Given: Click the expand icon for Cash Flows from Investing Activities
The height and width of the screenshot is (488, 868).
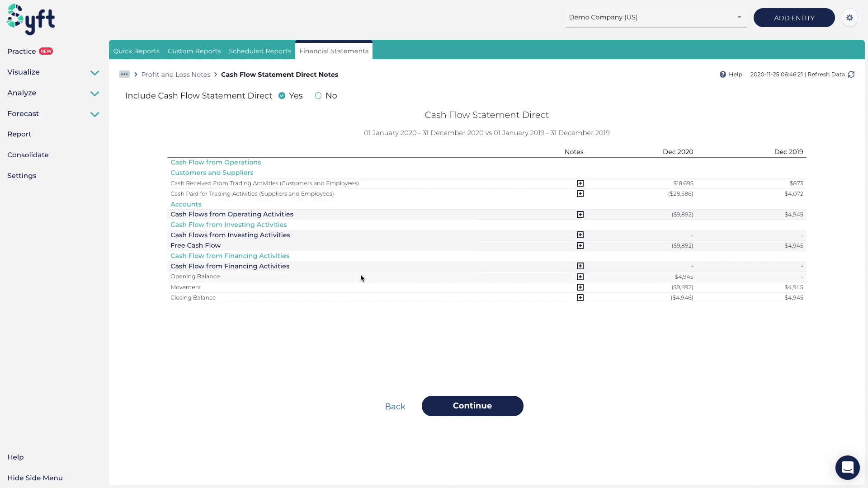Looking at the screenshot, I should tap(580, 235).
